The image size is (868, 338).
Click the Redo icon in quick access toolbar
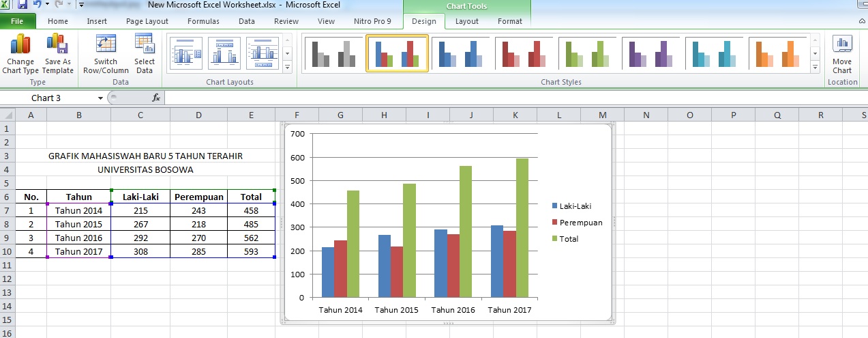59,5
